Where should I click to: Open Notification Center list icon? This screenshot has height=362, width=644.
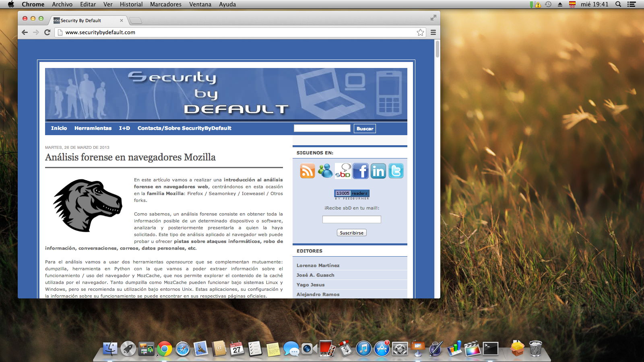click(x=632, y=4)
